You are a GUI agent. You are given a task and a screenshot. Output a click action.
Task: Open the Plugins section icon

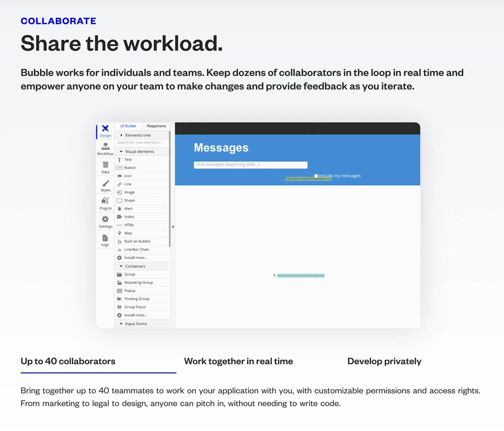tap(105, 201)
